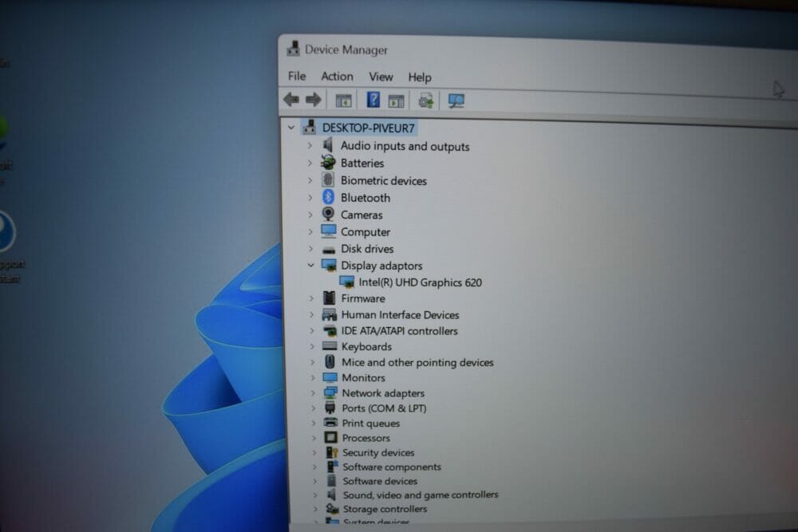Click the Keyboards category icon

pyautogui.click(x=330, y=346)
